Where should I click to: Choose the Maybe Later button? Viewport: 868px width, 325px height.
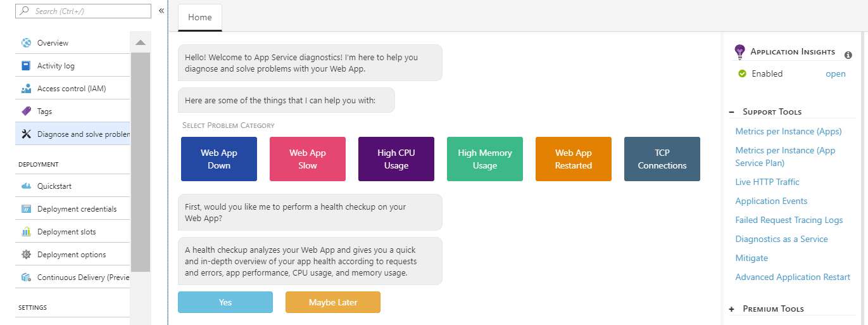coord(333,302)
